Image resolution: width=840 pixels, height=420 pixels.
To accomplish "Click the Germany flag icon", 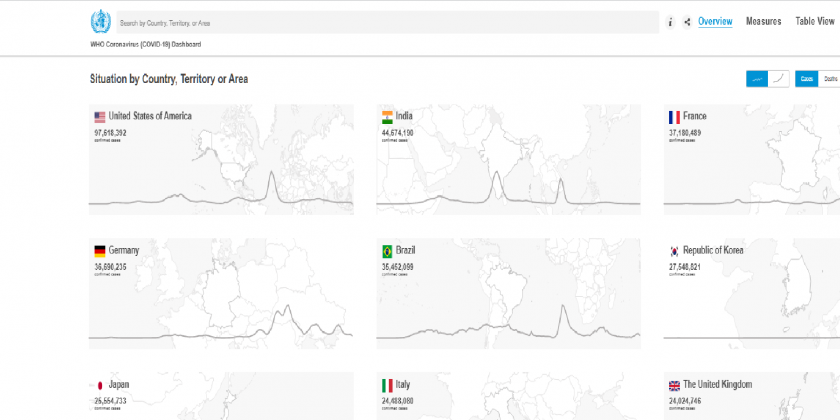I will (100, 251).
